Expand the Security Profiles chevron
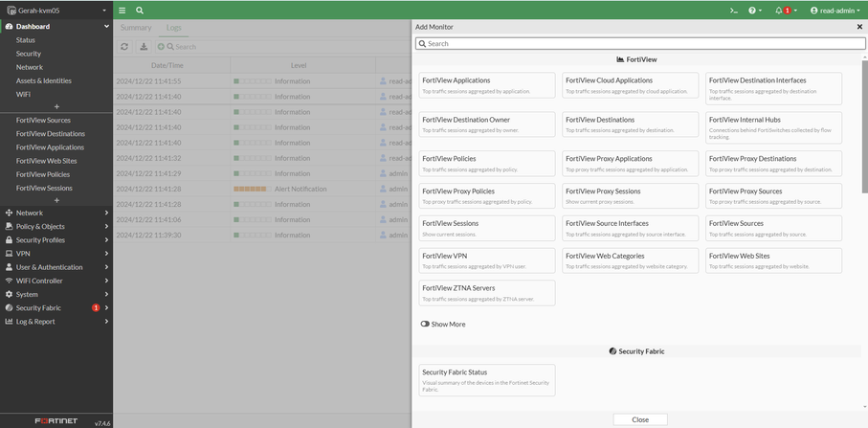The image size is (868, 428). pos(106,240)
